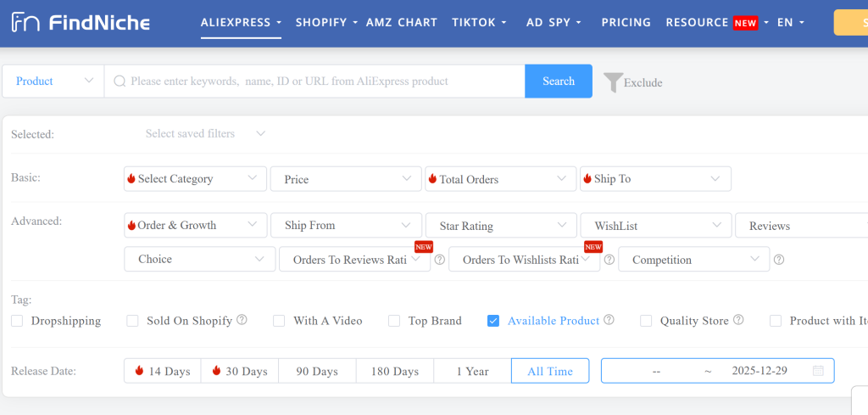
Task: Click the Exclude filter funnel icon
Action: point(613,82)
